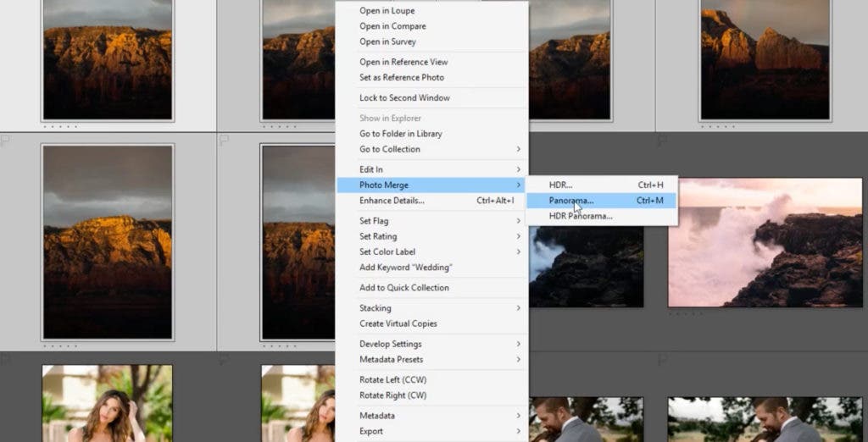Open the Set Color Label submenu
Image resolution: width=868 pixels, height=442 pixels.
pyautogui.click(x=518, y=251)
